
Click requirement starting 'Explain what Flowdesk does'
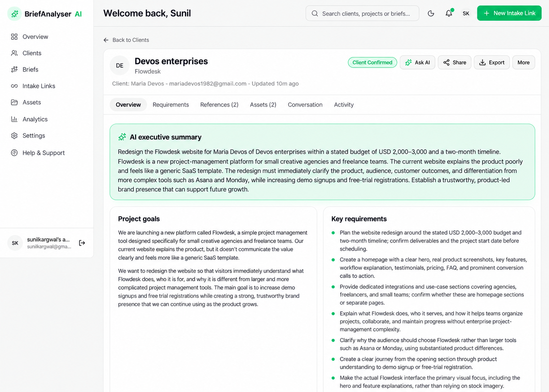(431, 321)
